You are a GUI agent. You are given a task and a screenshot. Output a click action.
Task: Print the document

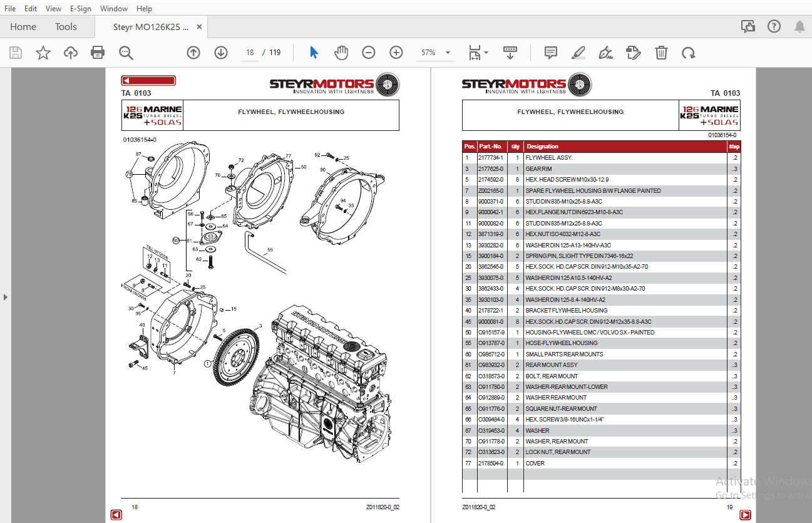click(98, 53)
